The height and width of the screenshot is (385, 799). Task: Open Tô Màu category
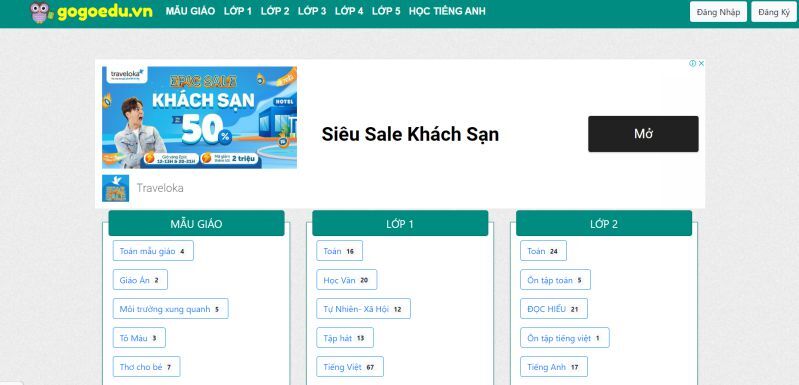click(x=139, y=338)
